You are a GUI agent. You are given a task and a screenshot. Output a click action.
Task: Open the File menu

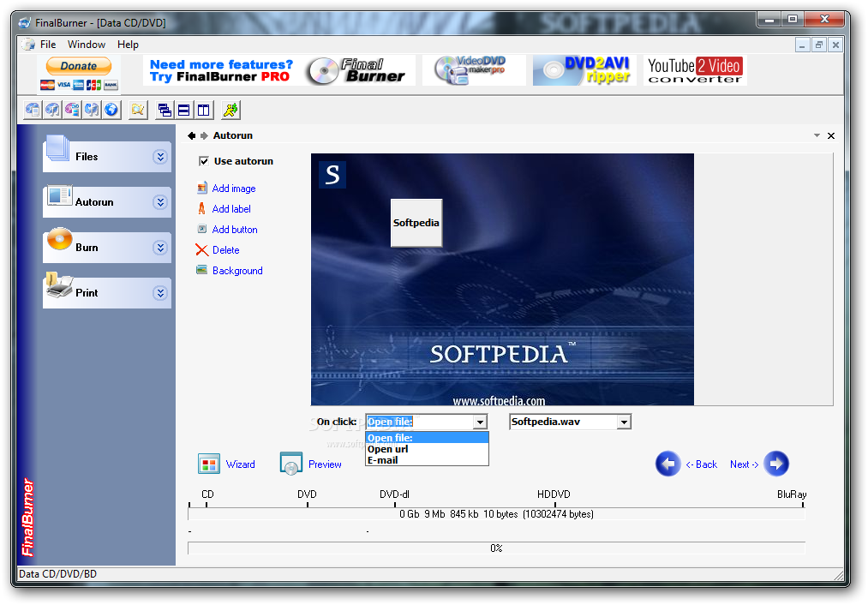48,45
